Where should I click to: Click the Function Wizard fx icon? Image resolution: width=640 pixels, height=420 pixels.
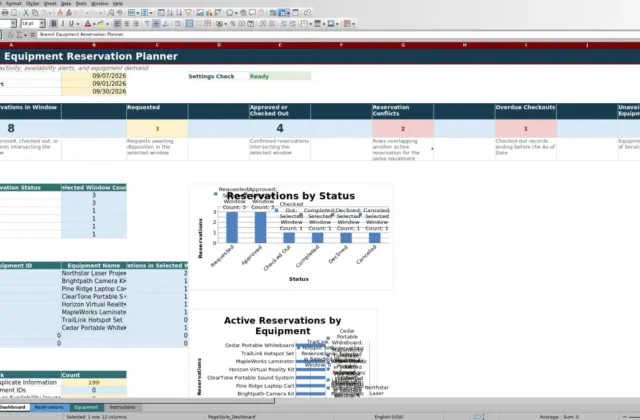tap(10, 35)
